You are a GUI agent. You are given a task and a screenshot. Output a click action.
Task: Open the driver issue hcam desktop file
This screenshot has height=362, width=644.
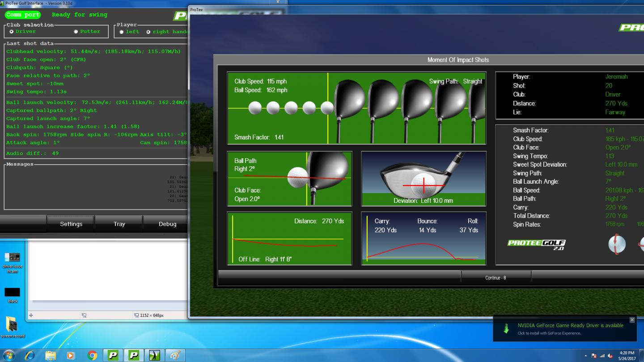pos(13,262)
